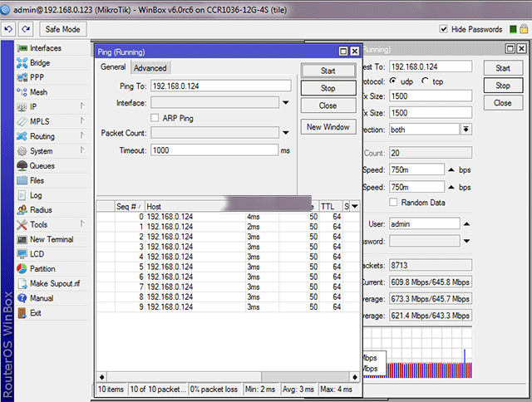Enable Random Data checkbox in bandwidth test
The height and width of the screenshot is (402, 532).
pos(393,203)
